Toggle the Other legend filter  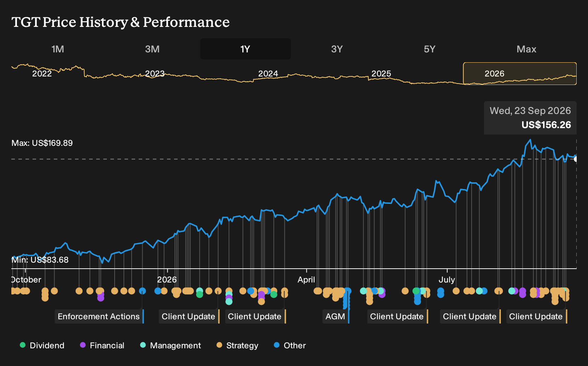[x=290, y=345]
